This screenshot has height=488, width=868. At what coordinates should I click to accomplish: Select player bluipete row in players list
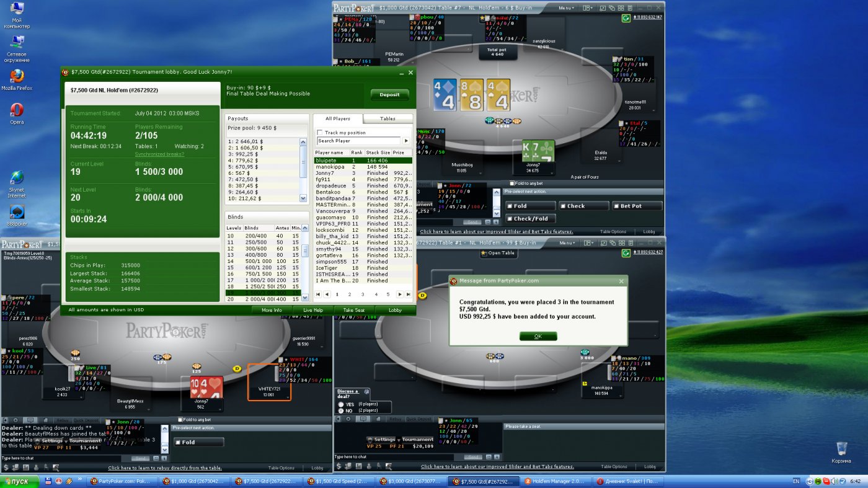point(363,161)
